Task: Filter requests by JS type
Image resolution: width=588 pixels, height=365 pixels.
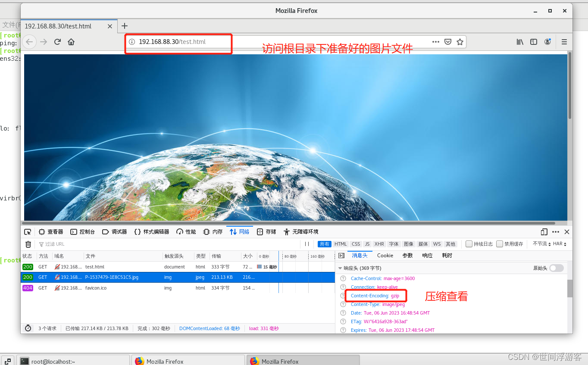Action: [x=367, y=244]
